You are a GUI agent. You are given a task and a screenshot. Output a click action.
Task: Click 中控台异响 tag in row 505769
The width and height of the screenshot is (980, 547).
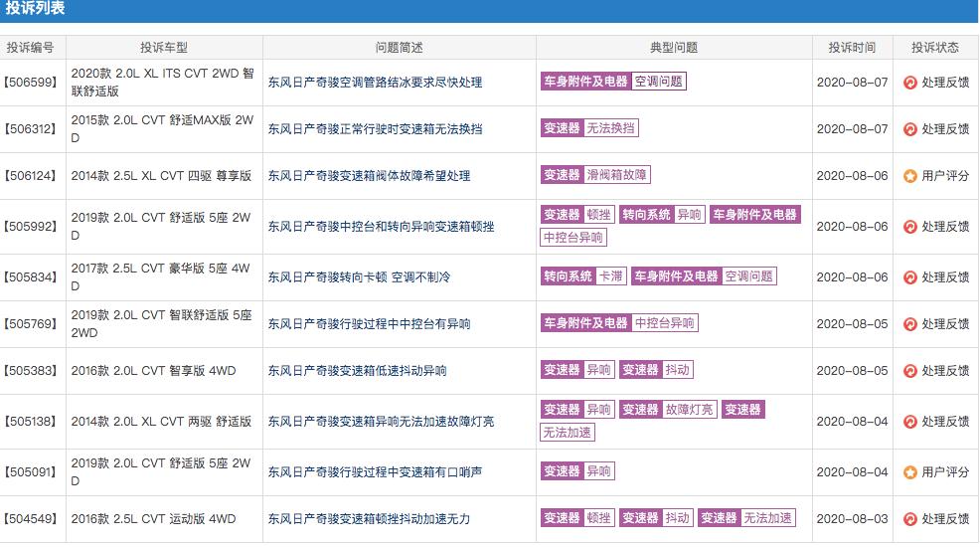click(664, 323)
